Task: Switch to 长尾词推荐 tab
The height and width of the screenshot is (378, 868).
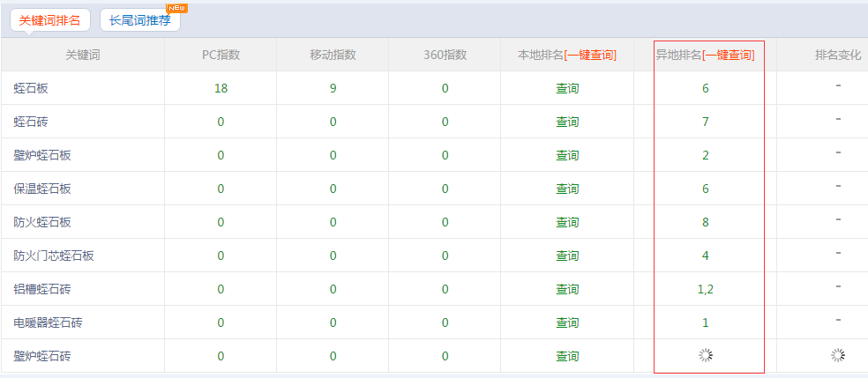Action: (140, 20)
